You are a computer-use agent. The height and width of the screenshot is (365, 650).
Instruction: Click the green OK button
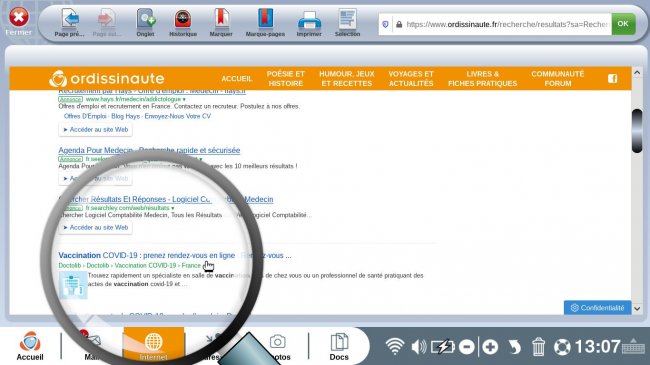(x=623, y=24)
